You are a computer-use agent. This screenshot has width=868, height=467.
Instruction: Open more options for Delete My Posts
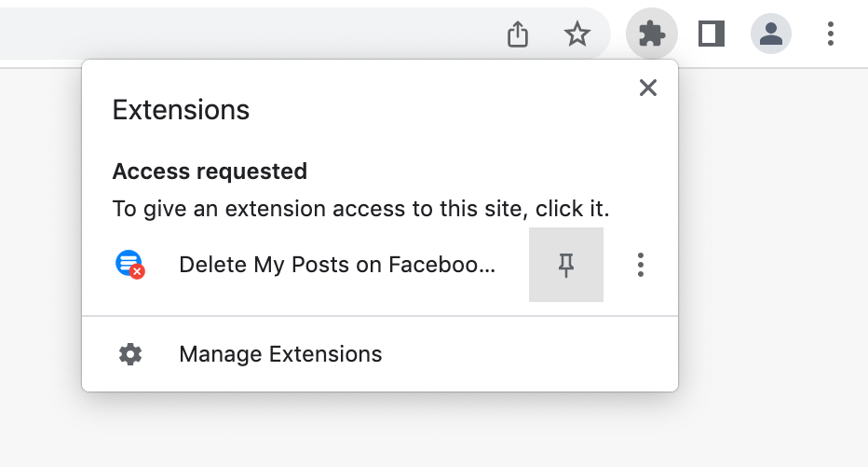[x=641, y=265]
